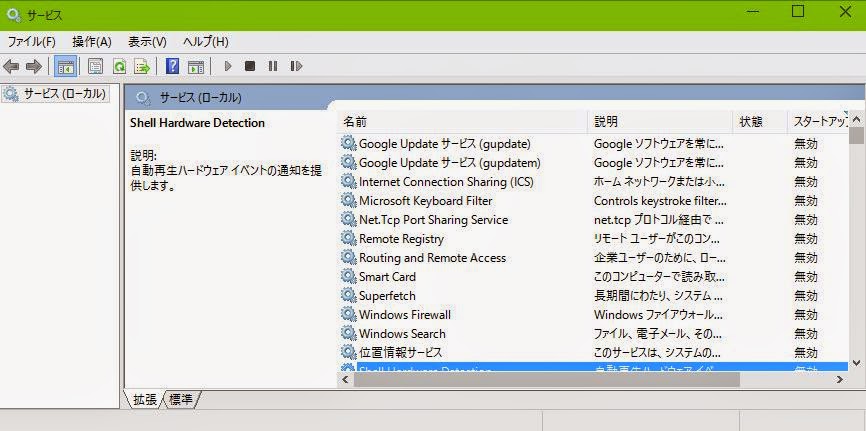The width and height of the screenshot is (866, 431).
Task: Open the 操作(A) menu
Action: pyautogui.click(x=92, y=42)
